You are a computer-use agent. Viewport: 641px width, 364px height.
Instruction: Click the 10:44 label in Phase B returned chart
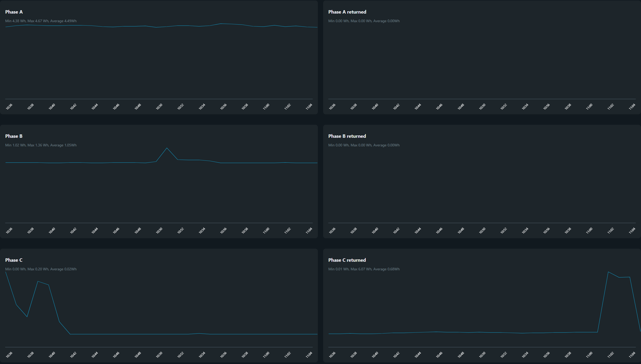(x=418, y=231)
